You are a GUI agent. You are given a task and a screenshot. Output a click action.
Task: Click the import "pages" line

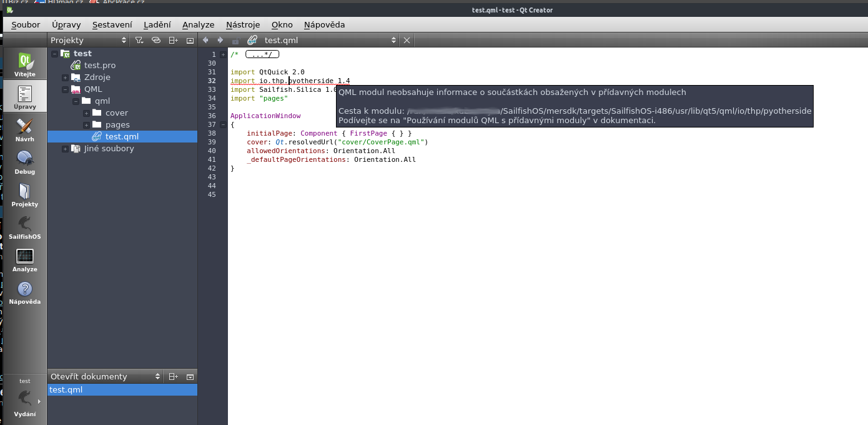pyautogui.click(x=259, y=99)
